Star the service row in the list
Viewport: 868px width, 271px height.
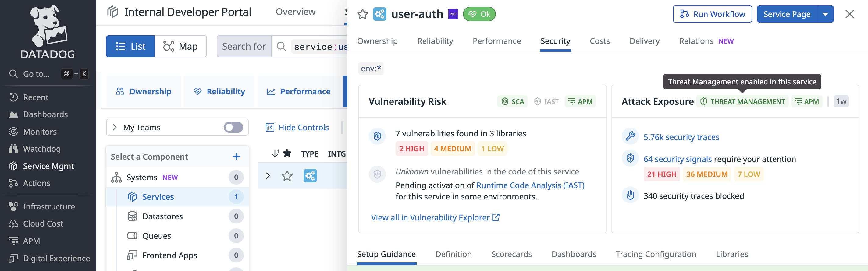click(287, 176)
